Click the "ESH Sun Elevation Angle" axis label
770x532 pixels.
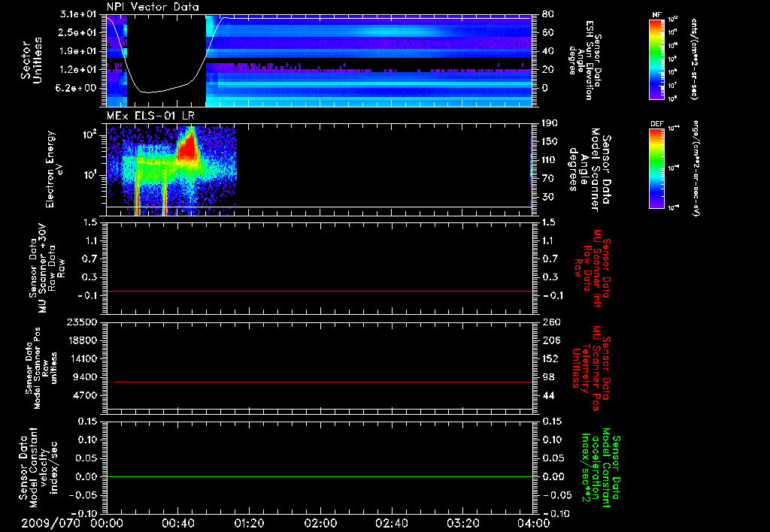pyautogui.click(x=584, y=60)
